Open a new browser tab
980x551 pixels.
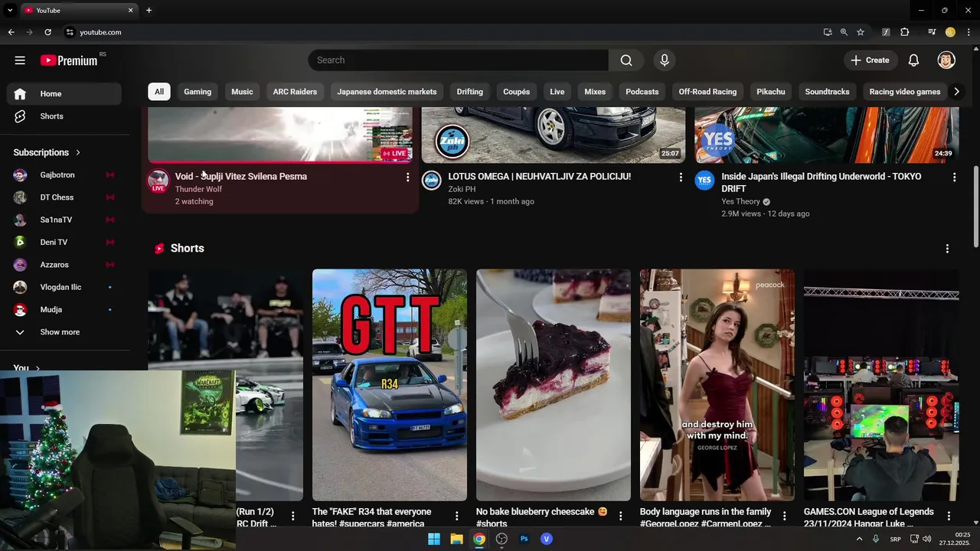click(x=149, y=10)
